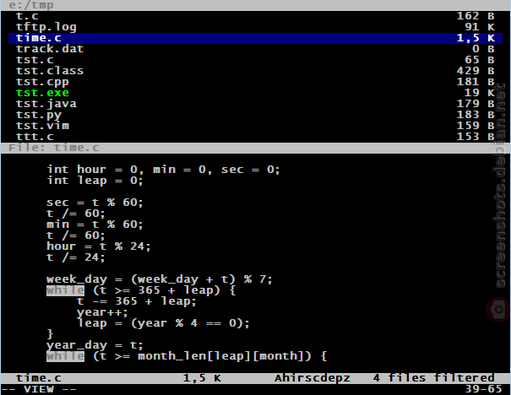The height and width of the screenshot is (395, 511).
Task: Click the e:/tmp path title bar
Action: click(x=255, y=5)
